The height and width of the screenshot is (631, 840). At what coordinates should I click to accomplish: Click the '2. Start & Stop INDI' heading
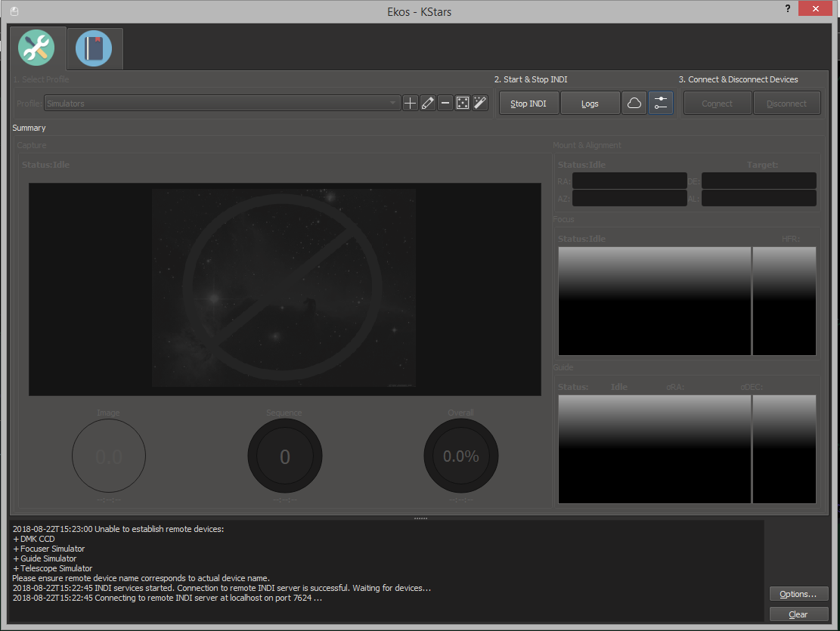[531, 79]
